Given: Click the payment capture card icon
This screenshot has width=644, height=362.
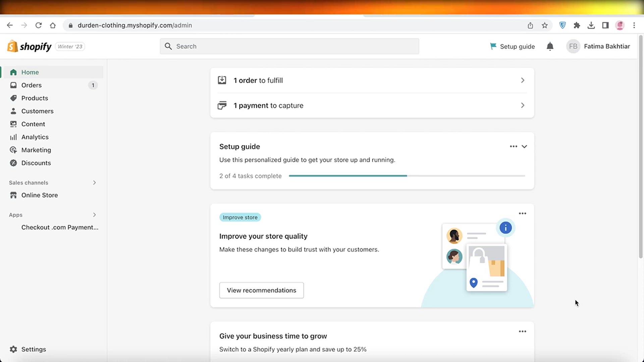Looking at the screenshot, I should [x=222, y=105].
